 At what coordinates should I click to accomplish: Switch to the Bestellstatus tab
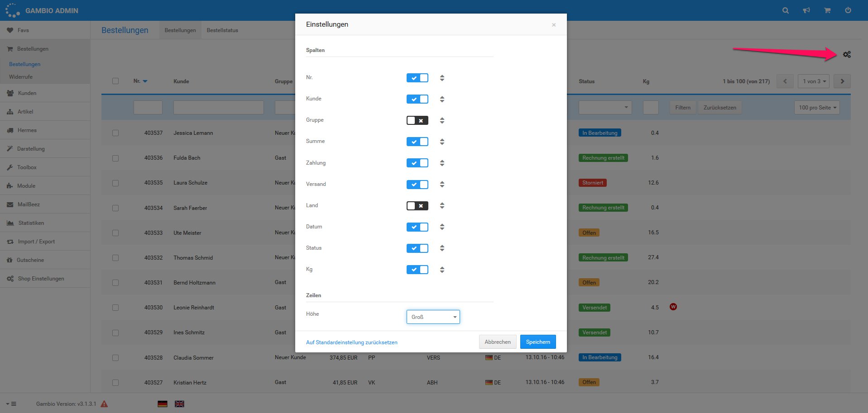pos(222,30)
